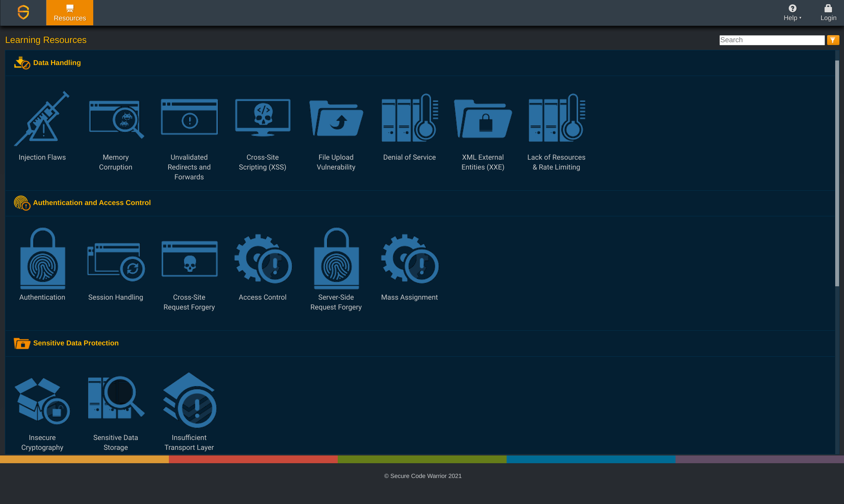Open the Access Control gear icon
844x504 pixels.
tap(262, 259)
